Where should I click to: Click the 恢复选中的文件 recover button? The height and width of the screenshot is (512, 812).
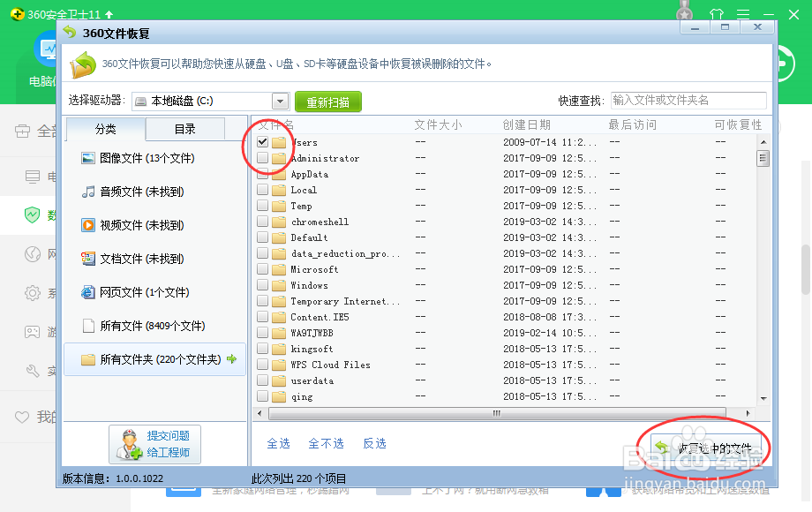[x=705, y=448]
